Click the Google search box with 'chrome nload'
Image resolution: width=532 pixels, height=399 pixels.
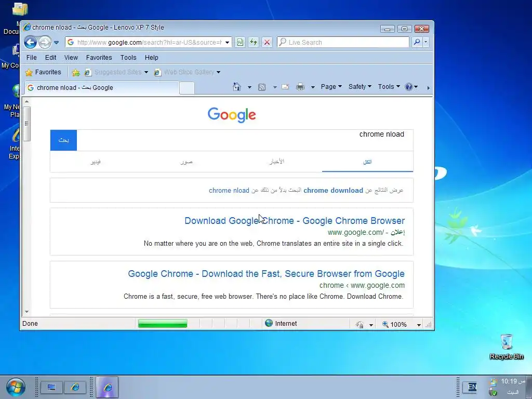pos(245,140)
